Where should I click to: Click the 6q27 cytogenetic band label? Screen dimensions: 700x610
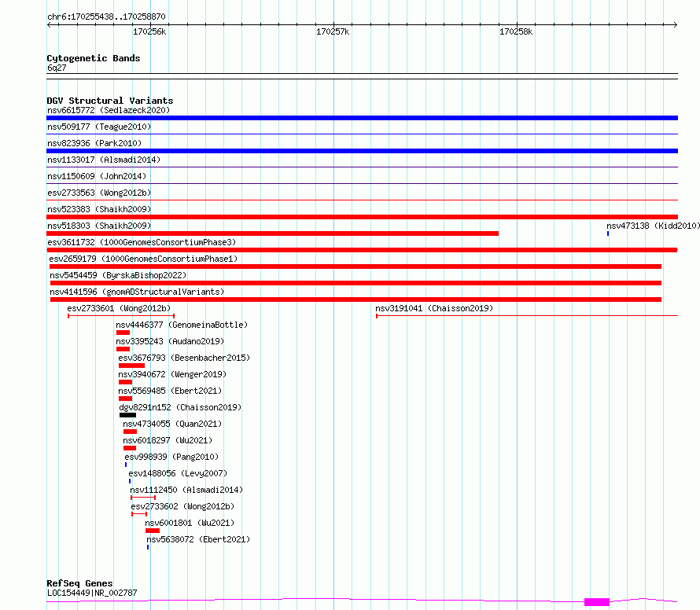click(57, 68)
